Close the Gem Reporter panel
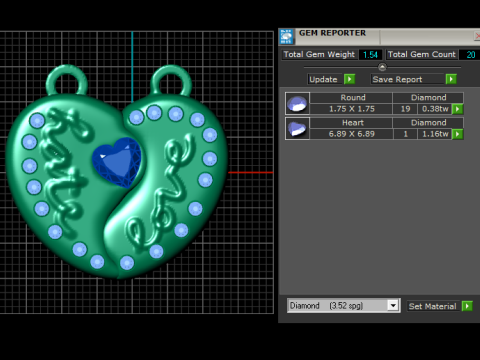This screenshot has width=480, height=360. 477,36
